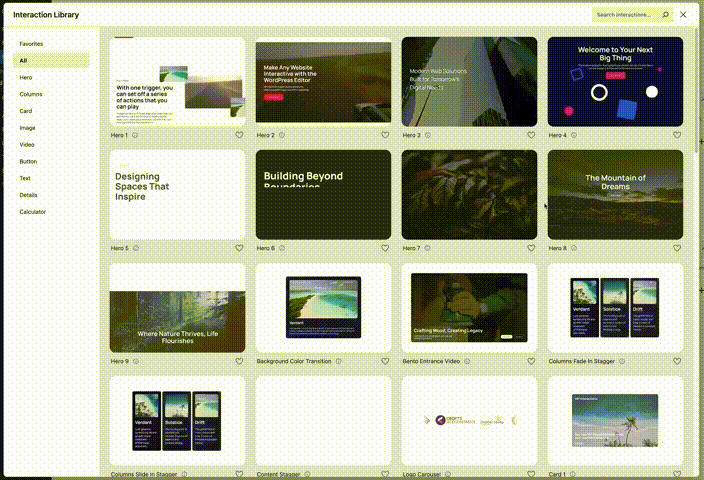View info for Columns Fade In Stagger
Viewport: 704px width, 480px height.
(x=622, y=361)
